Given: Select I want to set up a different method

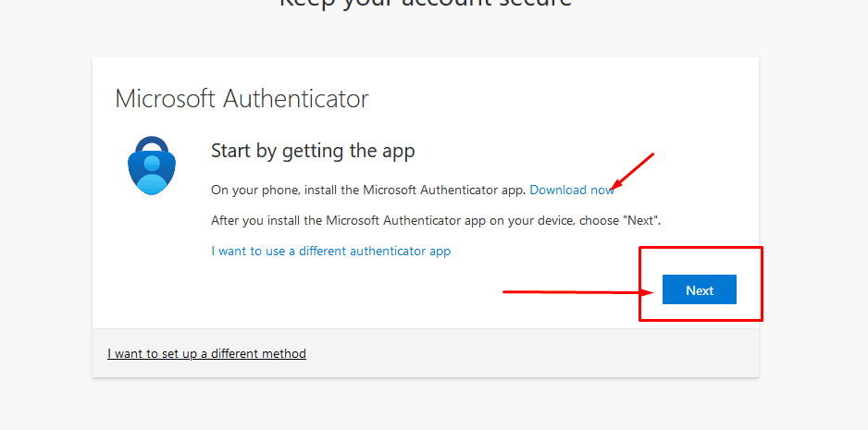Looking at the screenshot, I should (x=206, y=353).
